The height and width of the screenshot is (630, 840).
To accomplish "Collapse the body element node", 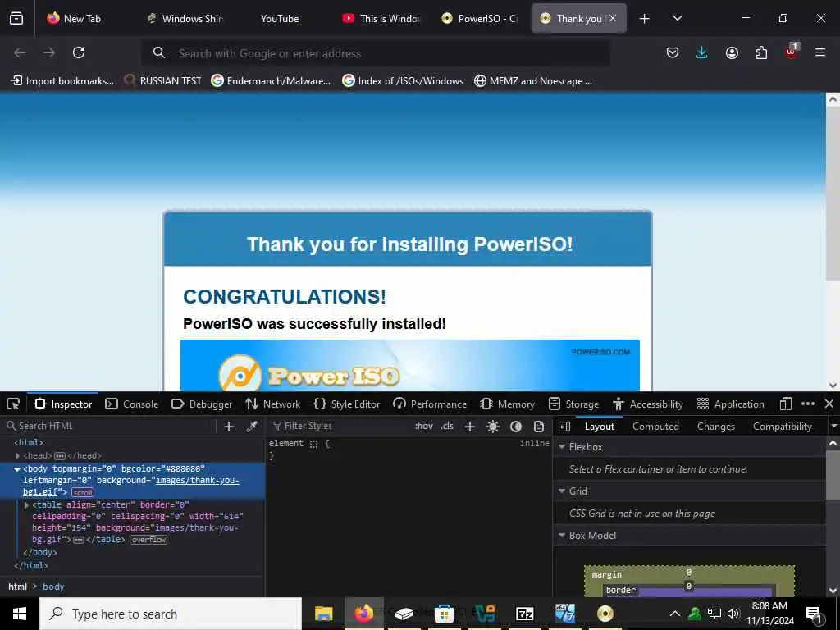I will (x=17, y=469).
